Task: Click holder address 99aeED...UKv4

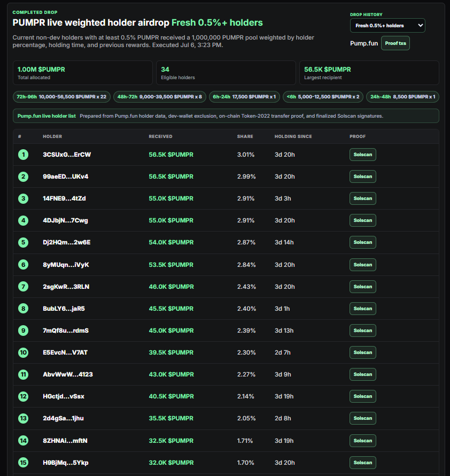Action: click(x=66, y=176)
